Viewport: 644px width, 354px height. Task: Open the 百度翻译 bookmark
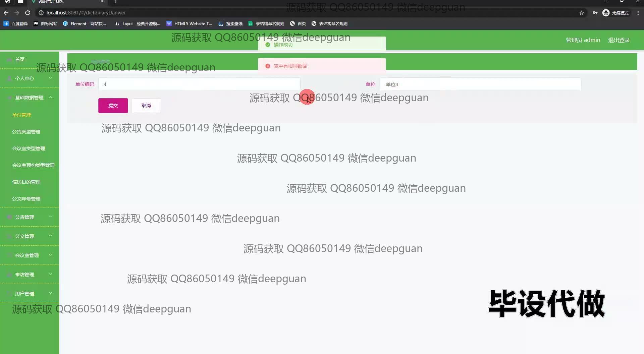point(16,23)
